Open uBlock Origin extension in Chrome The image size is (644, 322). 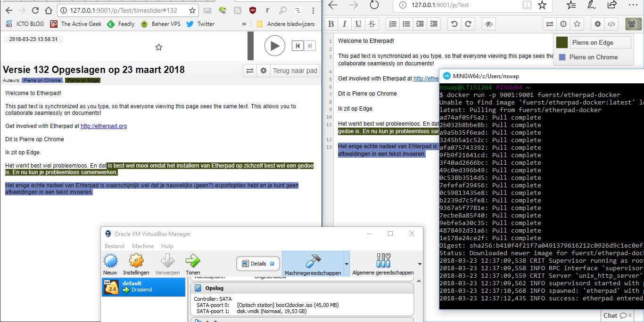253,10
